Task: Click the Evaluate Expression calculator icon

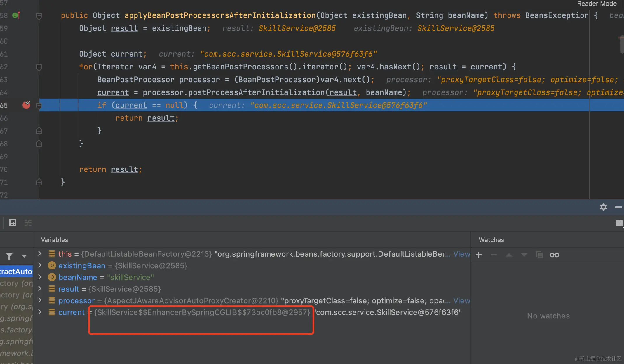Action: click(x=13, y=223)
